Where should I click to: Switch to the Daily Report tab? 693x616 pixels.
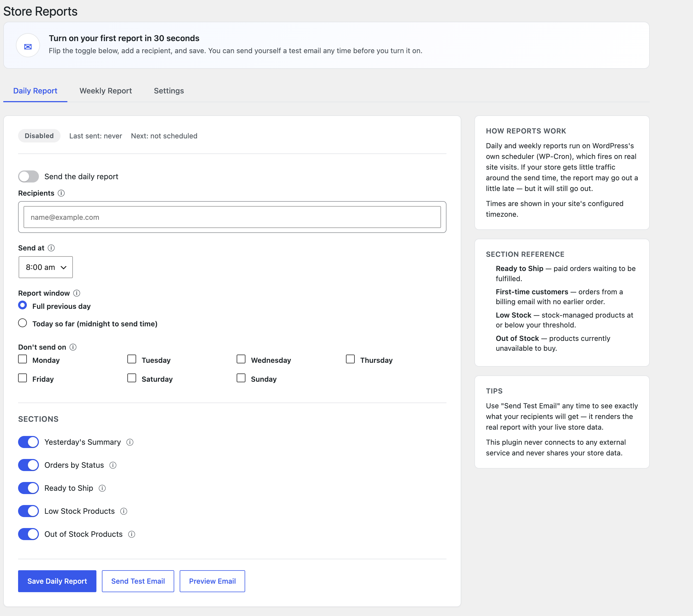(x=35, y=91)
